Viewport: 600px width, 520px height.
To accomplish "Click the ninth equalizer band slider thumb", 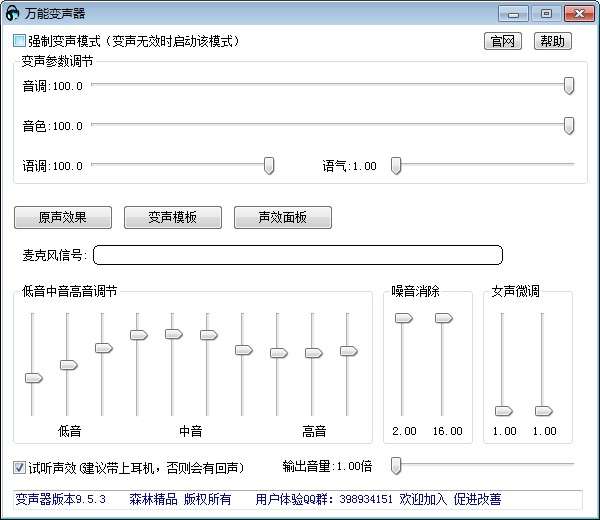I will point(314,353).
